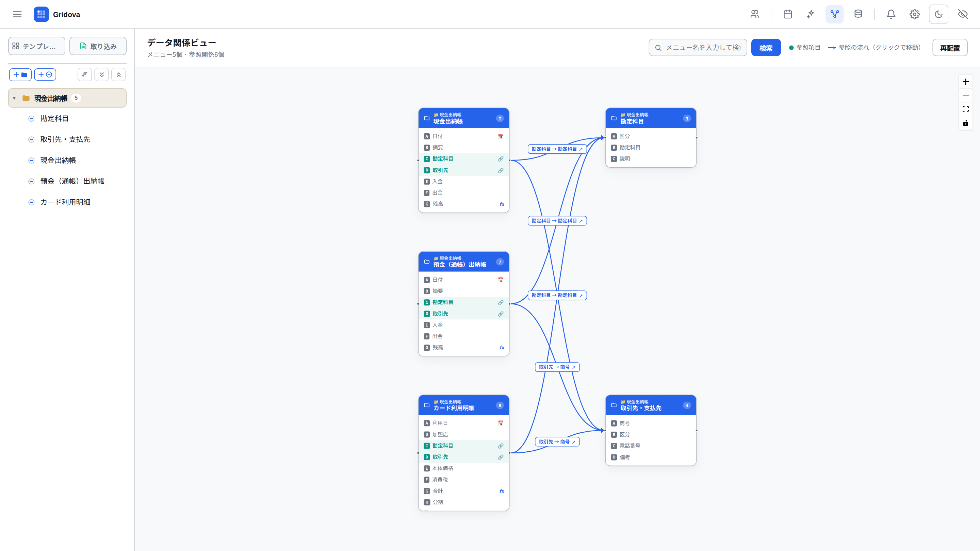The image size is (980, 551).
Task: Collapse the 現金出納帳 folder in sidebar
Action: (14, 98)
